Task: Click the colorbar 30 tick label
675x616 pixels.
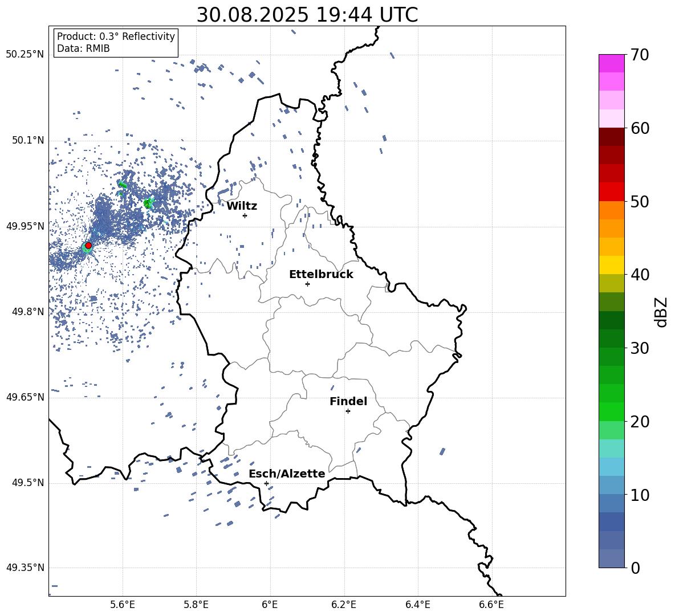Action: coord(640,348)
